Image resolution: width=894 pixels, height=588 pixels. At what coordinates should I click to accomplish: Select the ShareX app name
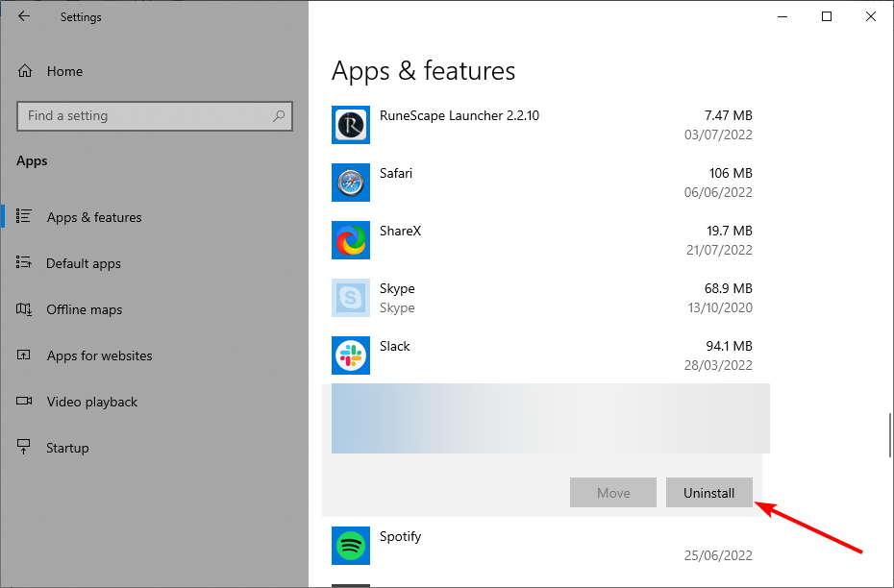(400, 231)
